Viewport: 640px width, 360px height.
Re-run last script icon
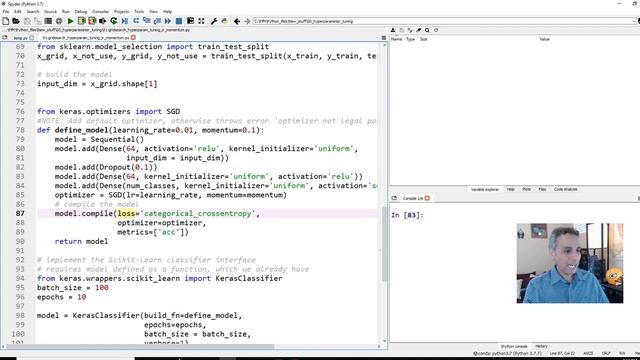pos(113,21)
